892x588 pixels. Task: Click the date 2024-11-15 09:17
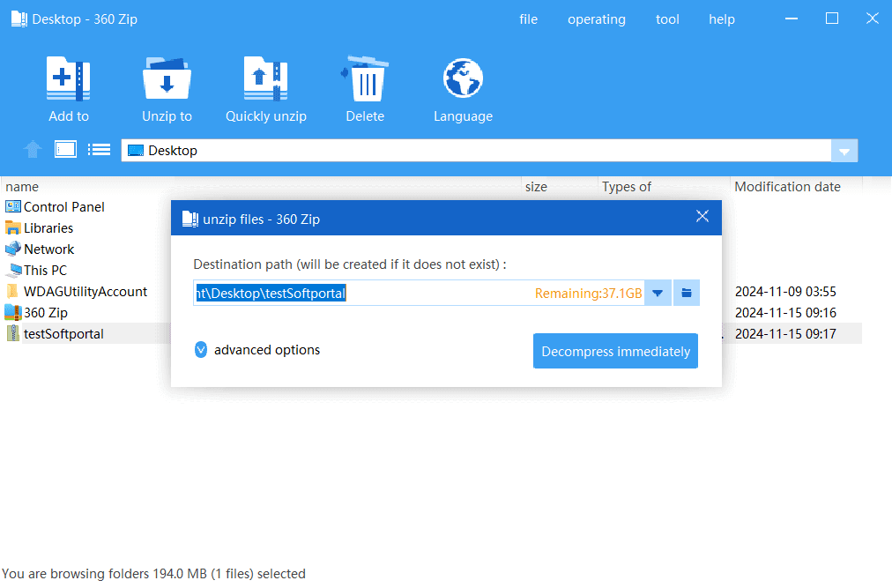785,333
